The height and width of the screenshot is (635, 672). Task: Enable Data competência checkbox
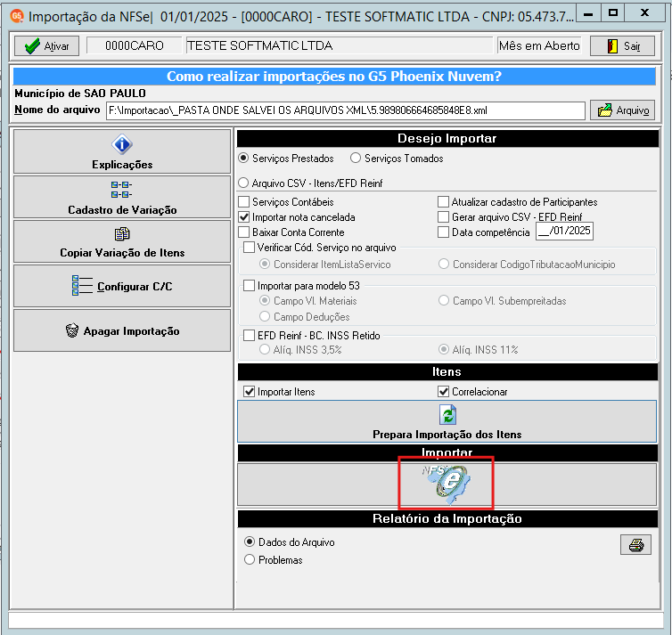click(443, 232)
